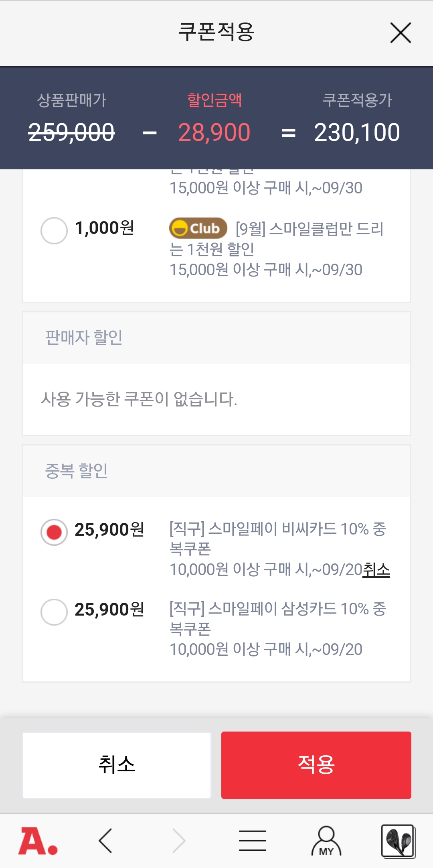Tap the 중복 할인 section header
The image size is (433, 868).
point(76,471)
